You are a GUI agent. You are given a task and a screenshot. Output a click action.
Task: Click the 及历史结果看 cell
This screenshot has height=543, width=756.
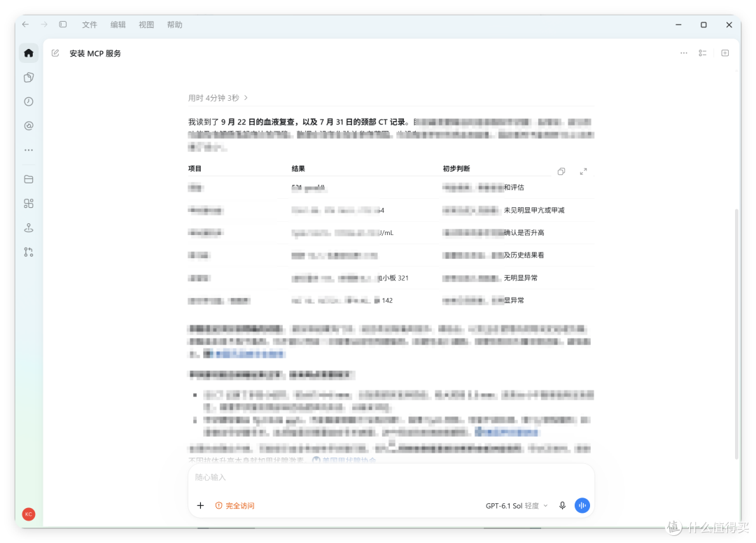524,255
